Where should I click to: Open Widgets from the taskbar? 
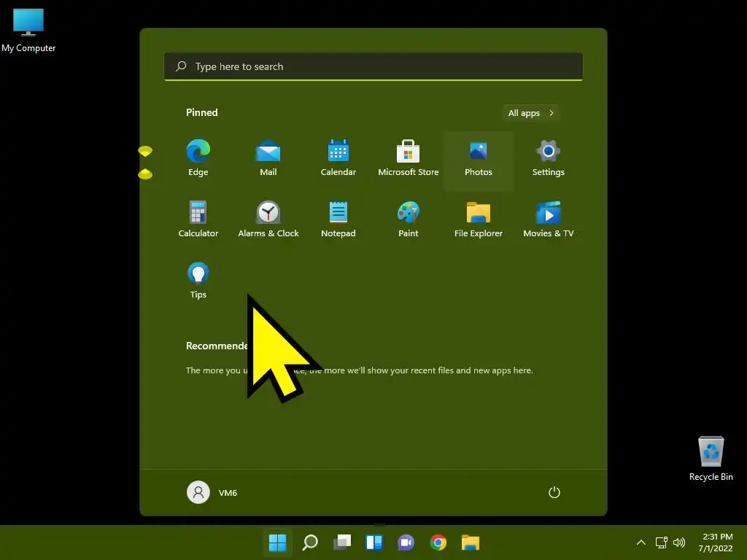(374, 542)
